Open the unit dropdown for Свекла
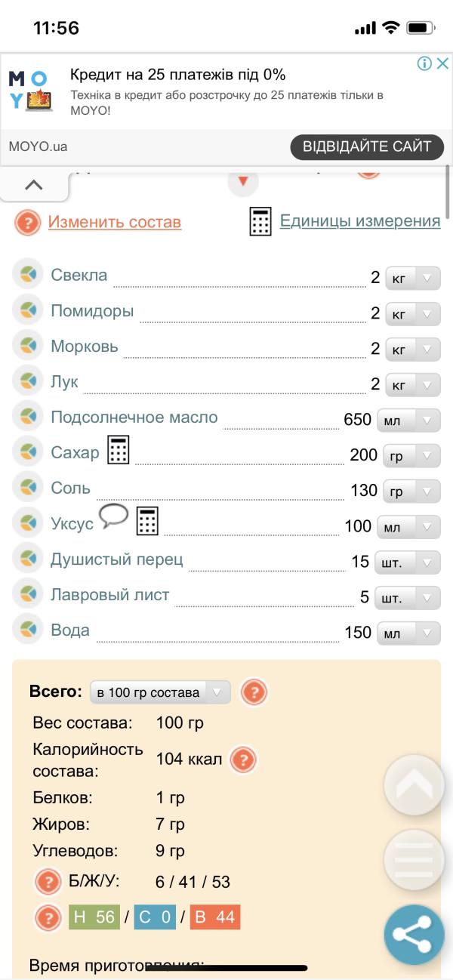Viewport: 453px width, 980px height. (412, 278)
